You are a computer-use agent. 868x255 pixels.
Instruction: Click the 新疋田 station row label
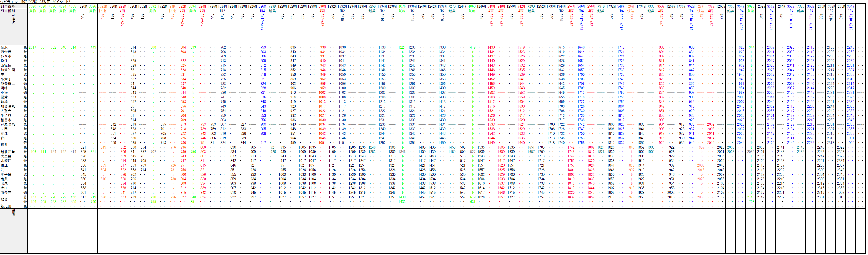[6, 206]
